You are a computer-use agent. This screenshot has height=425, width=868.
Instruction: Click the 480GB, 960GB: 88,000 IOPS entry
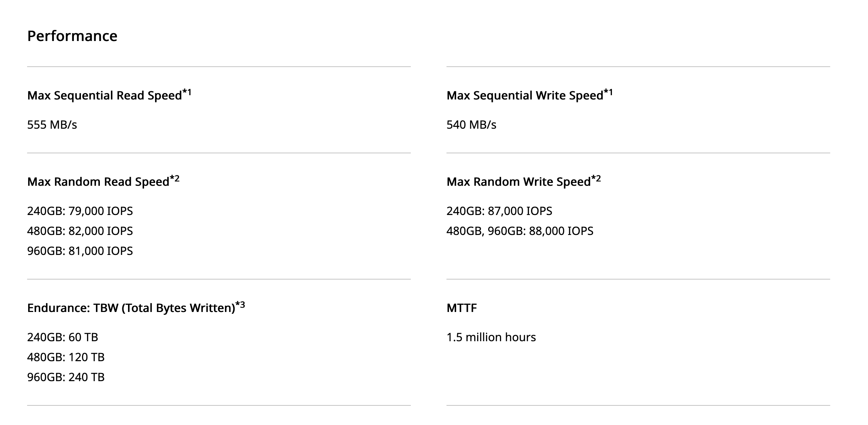coord(520,231)
